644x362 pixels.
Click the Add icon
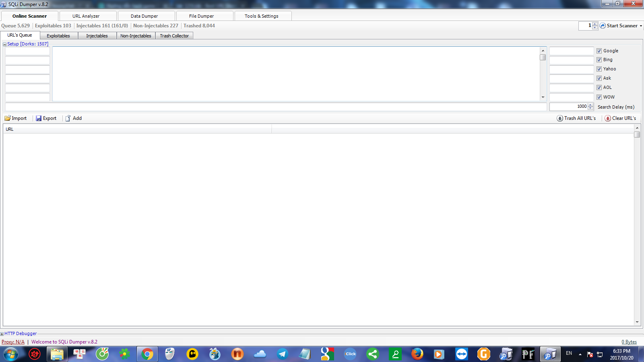pyautogui.click(x=68, y=118)
